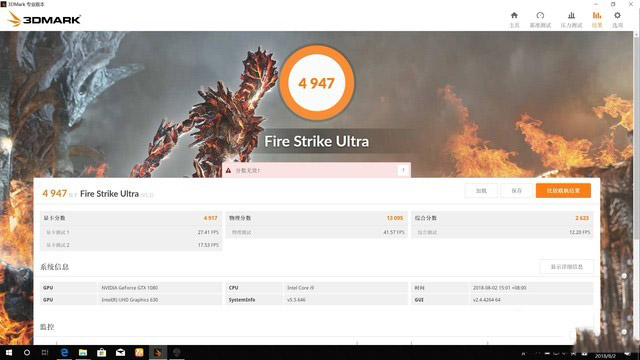Open the Mail app from taskbar
640x360 pixels.
click(x=120, y=352)
